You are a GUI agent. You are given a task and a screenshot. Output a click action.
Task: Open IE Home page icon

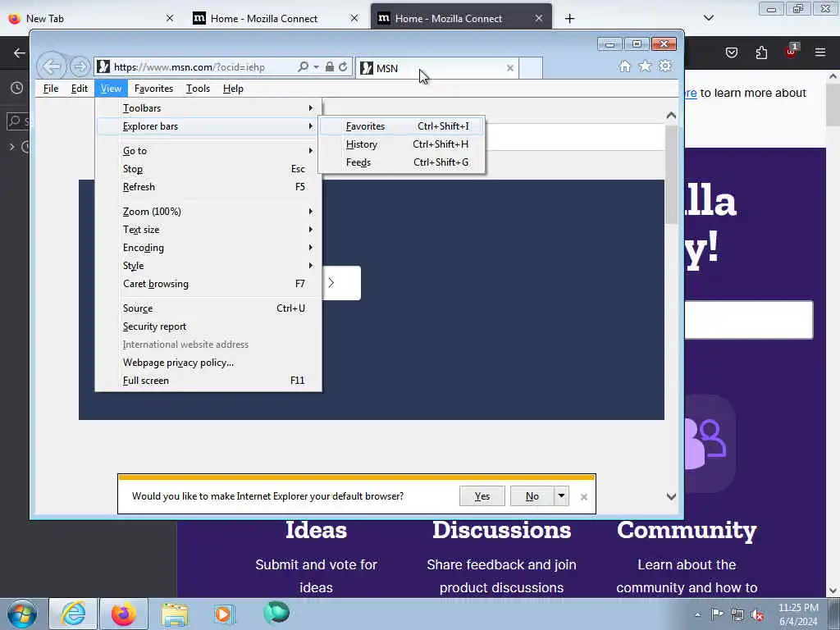click(x=624, y=66)
